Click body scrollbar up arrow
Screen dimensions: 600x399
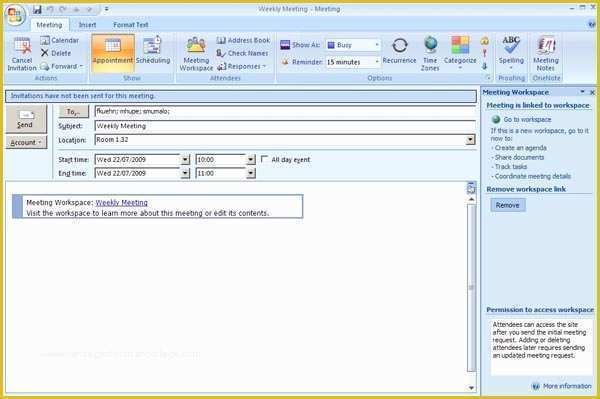(471, 199)
